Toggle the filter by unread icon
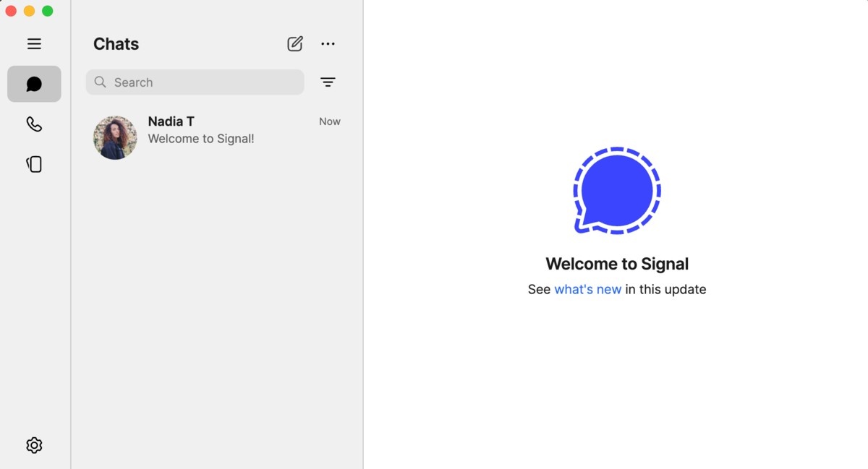Image resolution: width=868 pixels, height=469 pixels. [x=328, y=82]
